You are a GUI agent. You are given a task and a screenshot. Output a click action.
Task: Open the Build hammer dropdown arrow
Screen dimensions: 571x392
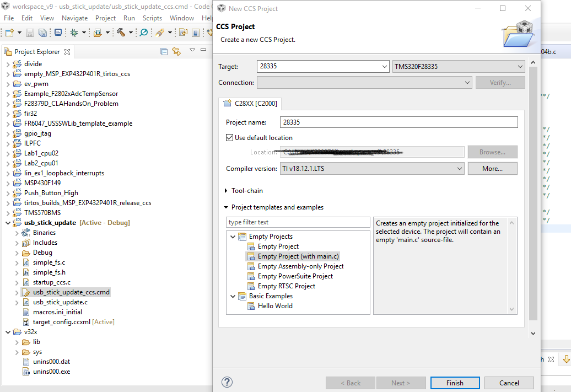point(131,33)
